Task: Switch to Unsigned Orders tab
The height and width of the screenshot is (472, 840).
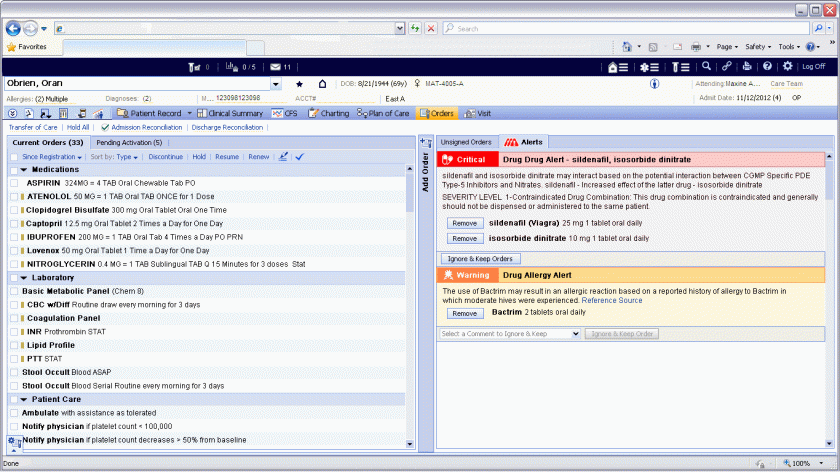Action: 466,143
